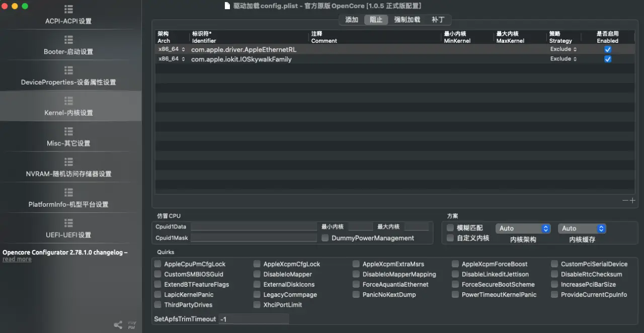
Task: Open the NVRAM section icon
Action: tap(68, 162)
